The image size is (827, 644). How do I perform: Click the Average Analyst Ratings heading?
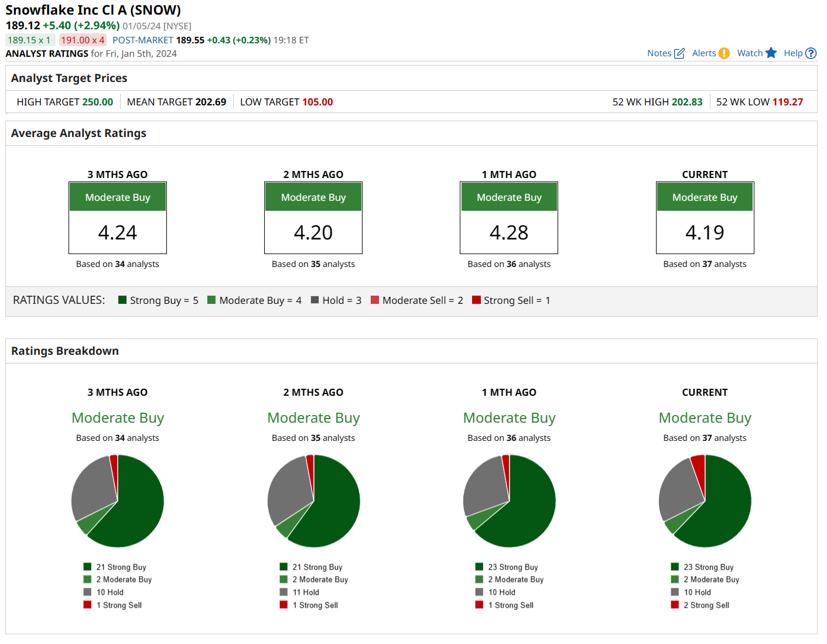click(x=78, y=133)
